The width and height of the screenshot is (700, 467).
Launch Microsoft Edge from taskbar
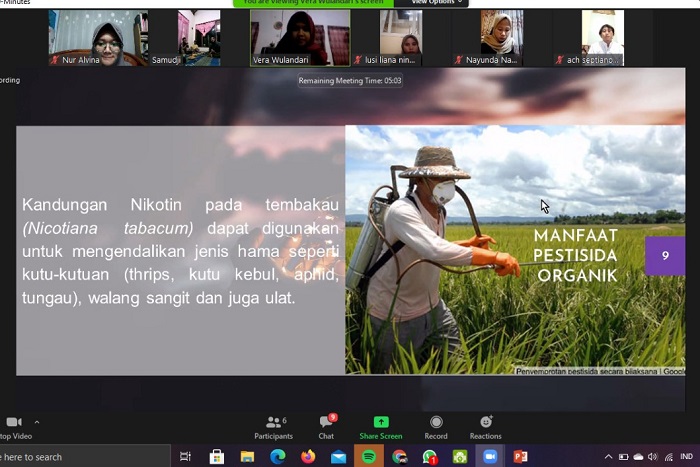point(278,457)
